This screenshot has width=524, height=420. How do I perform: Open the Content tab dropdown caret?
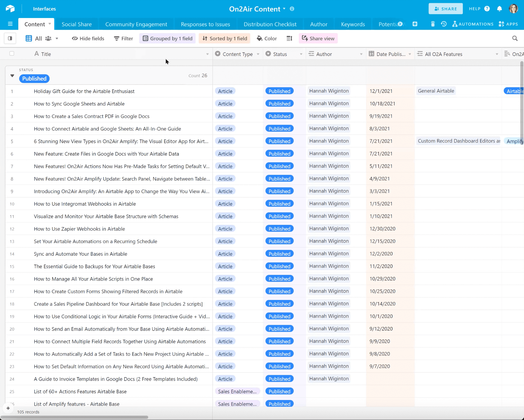pyautogui.click(x=49, y=24)
